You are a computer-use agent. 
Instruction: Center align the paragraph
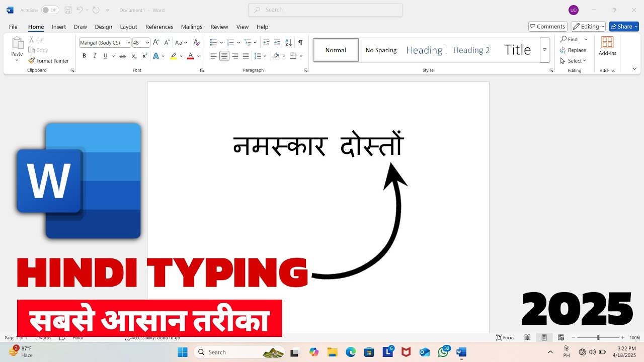[x=224, y=56]
